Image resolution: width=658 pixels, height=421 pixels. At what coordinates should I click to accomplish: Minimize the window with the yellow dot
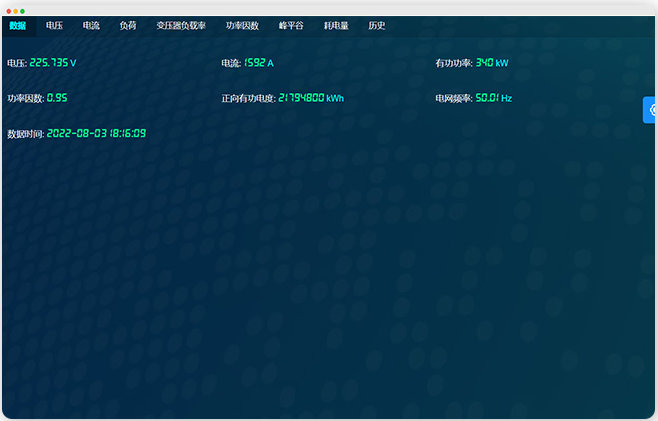16,10
